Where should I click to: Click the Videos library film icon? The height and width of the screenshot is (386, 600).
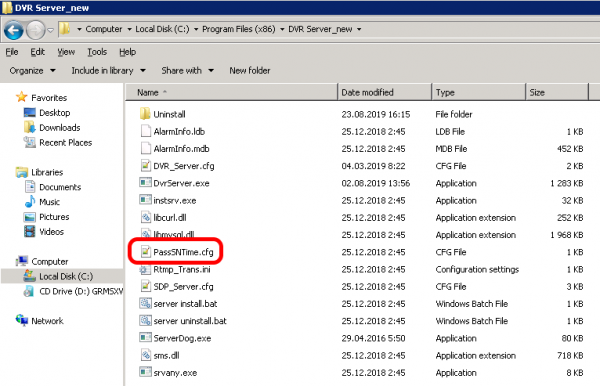[29, 232]
